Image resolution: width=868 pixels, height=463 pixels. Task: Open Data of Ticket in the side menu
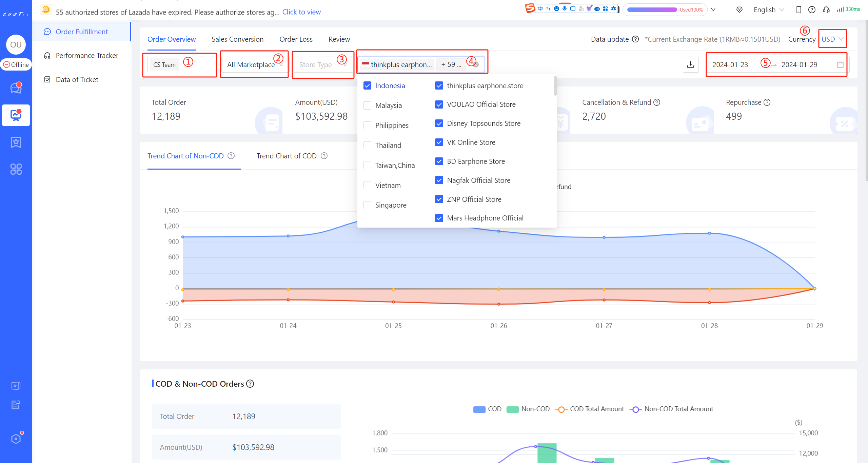82,79
